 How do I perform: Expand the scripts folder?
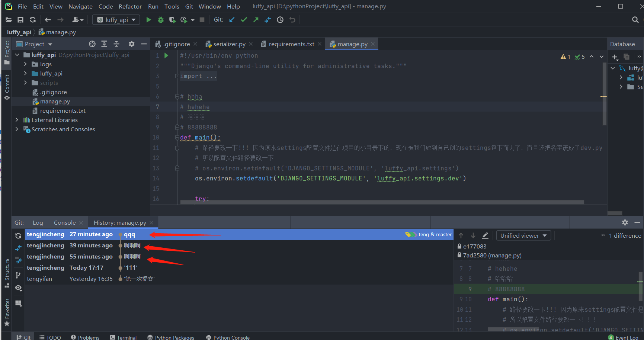point(25,83)
